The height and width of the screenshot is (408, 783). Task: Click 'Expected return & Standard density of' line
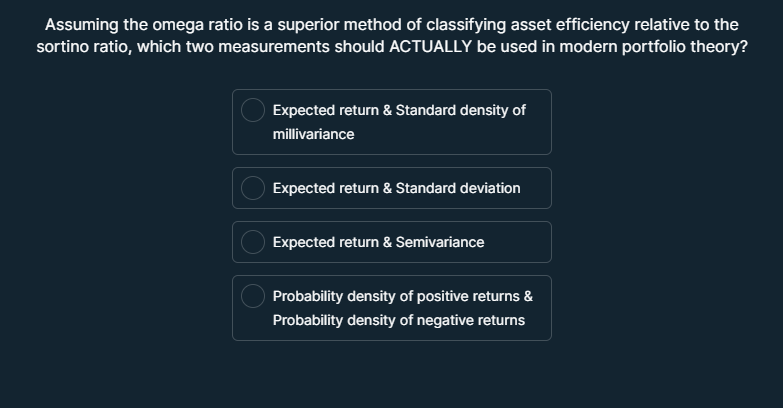tap(398, 110)
